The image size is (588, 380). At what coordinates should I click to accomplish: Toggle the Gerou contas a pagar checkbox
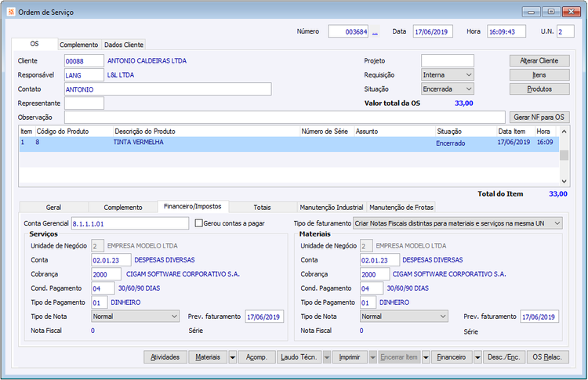coord(198,223)
